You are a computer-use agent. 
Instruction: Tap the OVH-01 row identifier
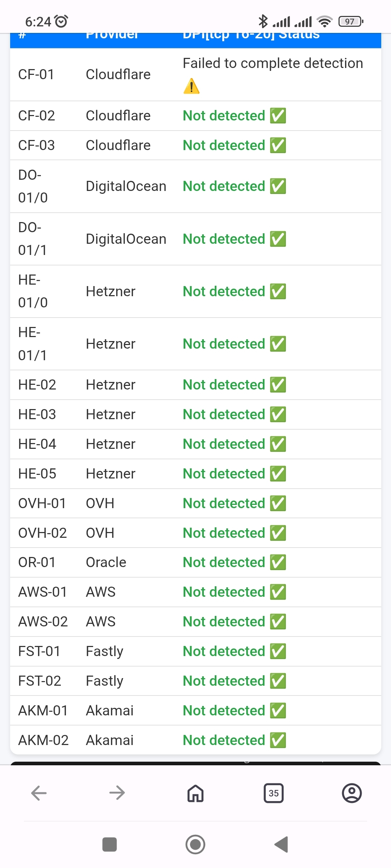point(42,503)
